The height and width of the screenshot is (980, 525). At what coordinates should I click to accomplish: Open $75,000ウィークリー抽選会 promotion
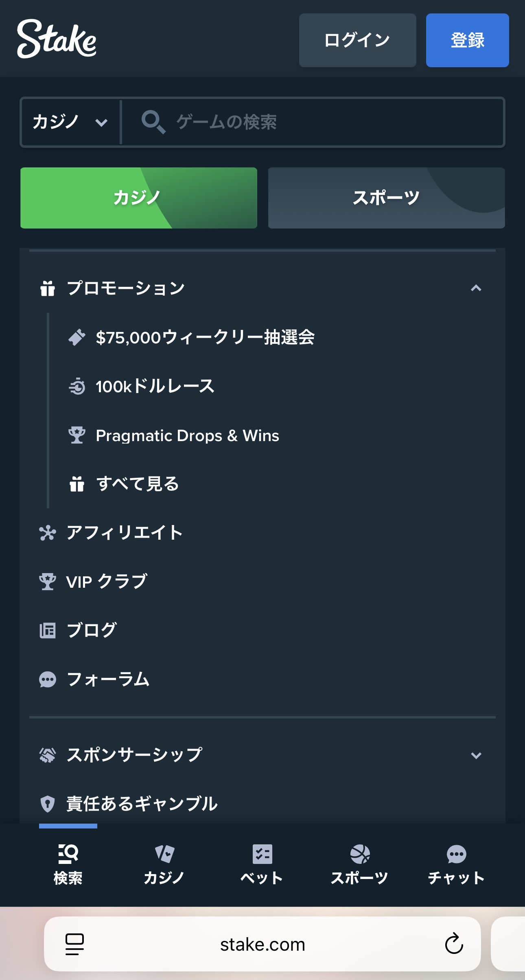coord(205,338)
